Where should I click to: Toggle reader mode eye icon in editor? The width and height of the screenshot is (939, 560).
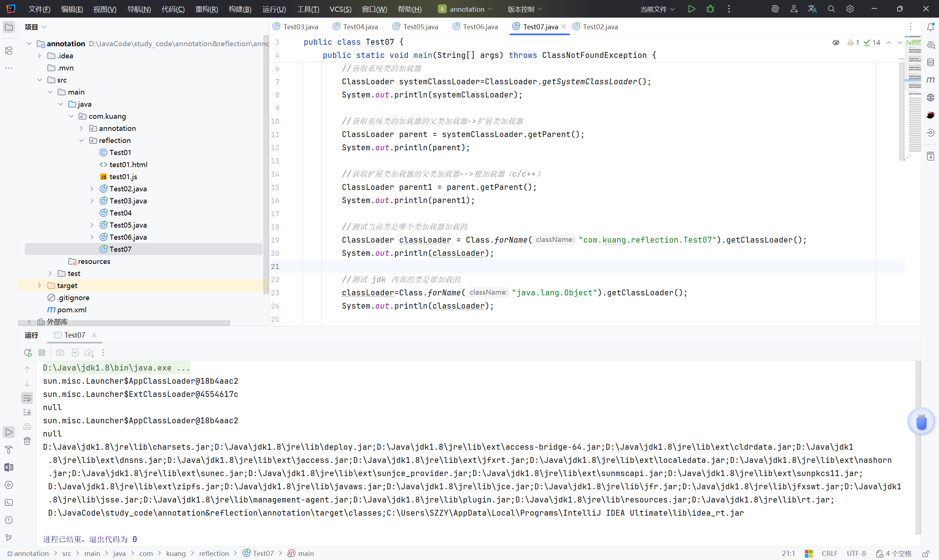tap(836, 43)
